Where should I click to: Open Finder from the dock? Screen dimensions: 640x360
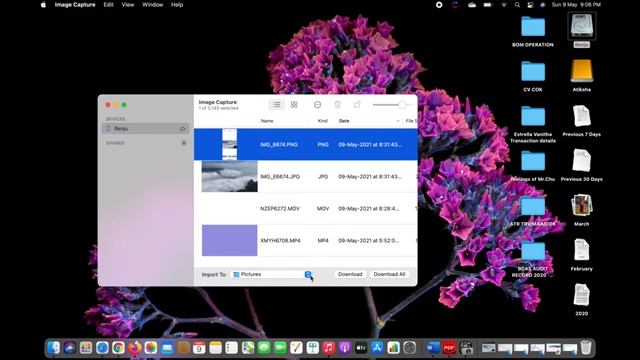[x=53, y=348]
